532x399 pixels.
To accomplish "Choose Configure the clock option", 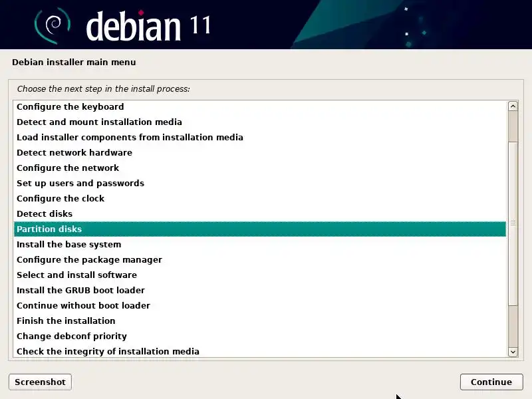I will (x=260, y=198).
